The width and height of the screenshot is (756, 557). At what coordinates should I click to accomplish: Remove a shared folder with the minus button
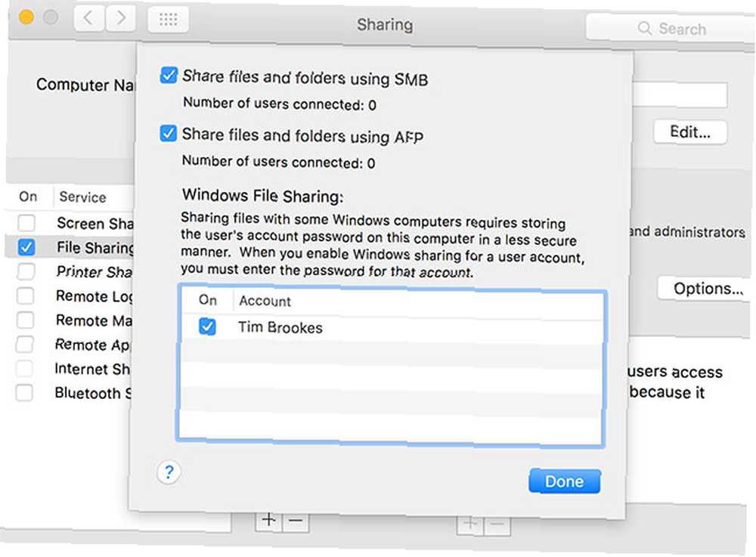tap(296, 521)
